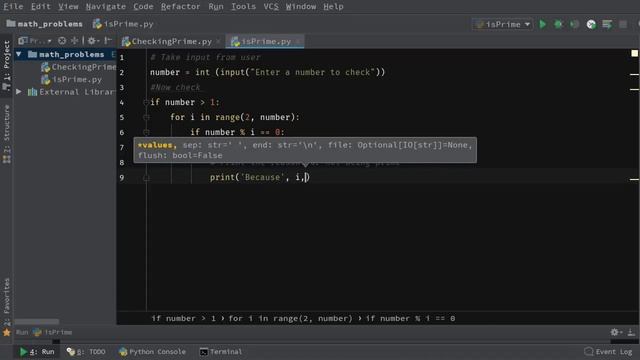The width and height of the screenshot is (640, 360).
Task: Click the '# Take input from user' comment
Action: pos(205,58)
